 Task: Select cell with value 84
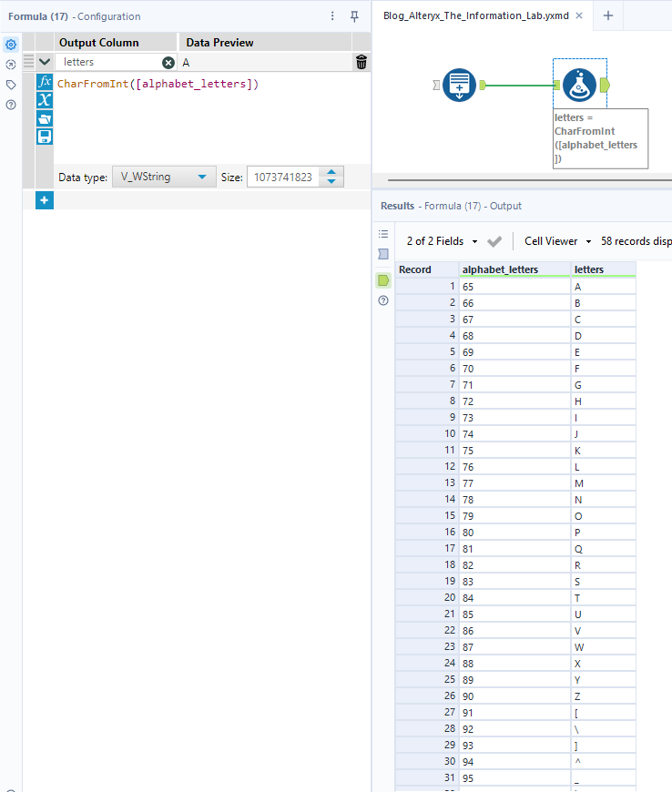(x=514, y=597)
